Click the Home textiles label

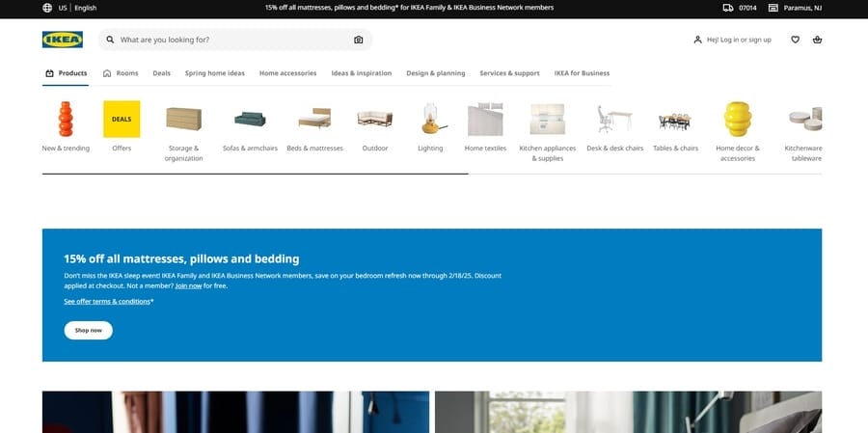[x=485, y=149]
